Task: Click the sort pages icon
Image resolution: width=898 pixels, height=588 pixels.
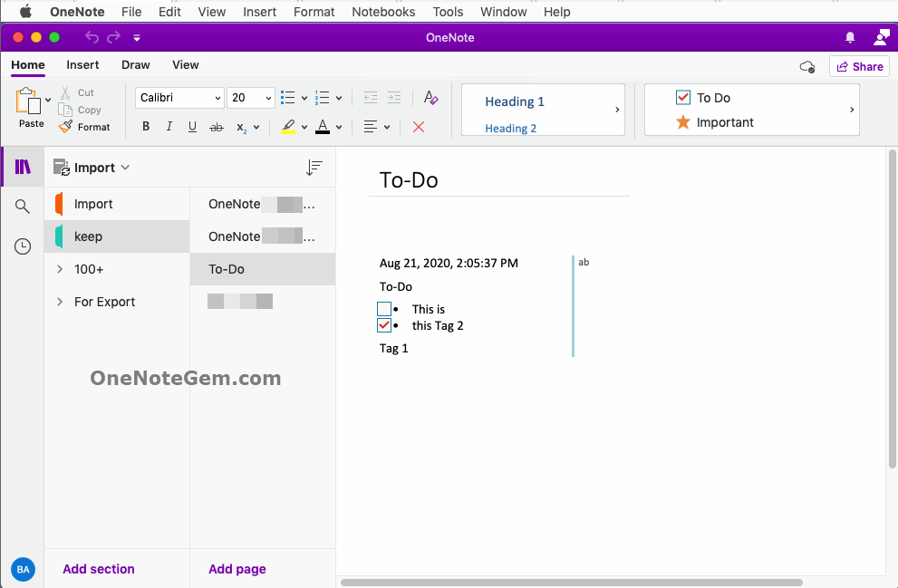Action: (x=314, y=167)
